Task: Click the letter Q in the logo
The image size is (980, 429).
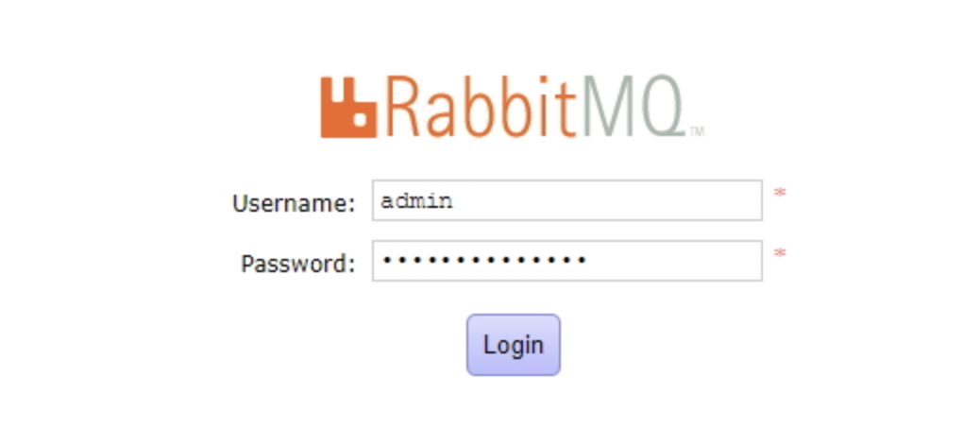Action: pos(662,107)
